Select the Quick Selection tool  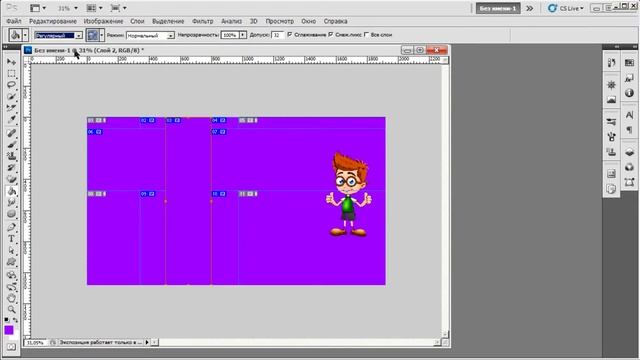coord(11,97)
